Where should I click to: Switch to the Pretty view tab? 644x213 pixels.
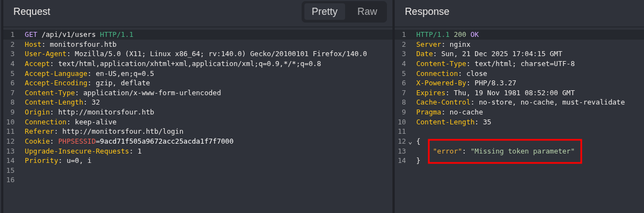[x=324, y=12]
